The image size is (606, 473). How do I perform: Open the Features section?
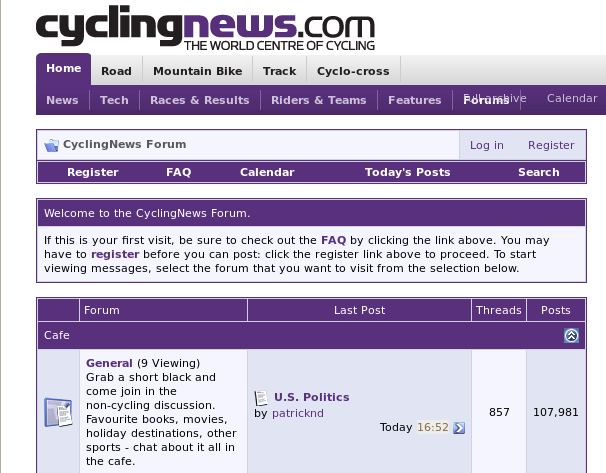click(415, 100)
